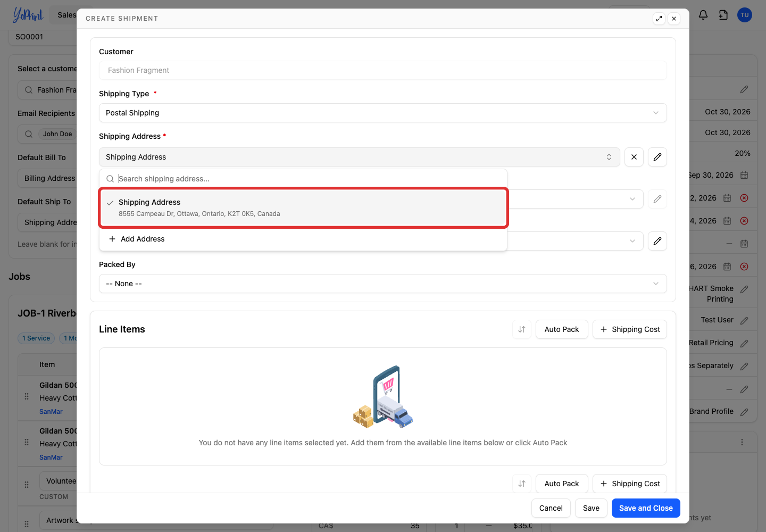Close the Create Shipment dialog
Viewport: 766px width, 532px height.
coord(674,19)
